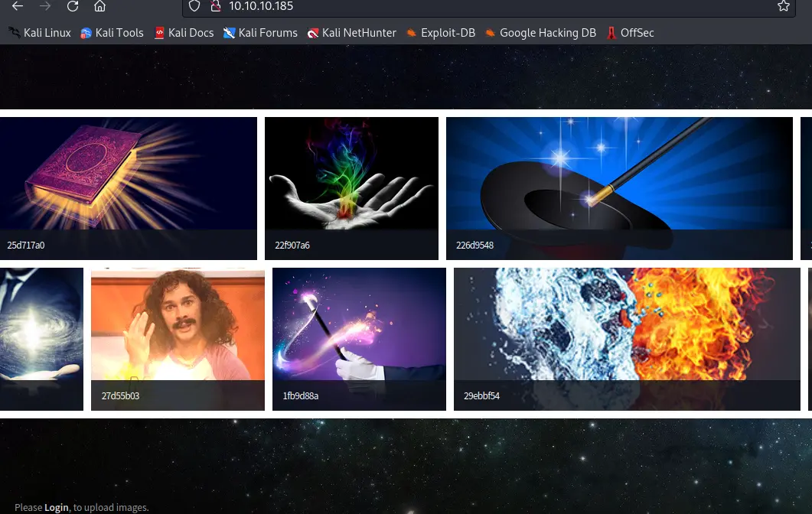The height and width of the screenshot is (514, 812).
Task: Click the Kali Forums bookmark icon
Action: 229,33
